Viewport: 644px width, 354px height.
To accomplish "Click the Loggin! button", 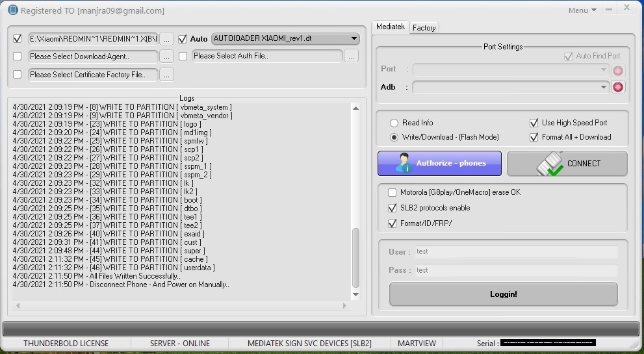I will pos(503,294).
